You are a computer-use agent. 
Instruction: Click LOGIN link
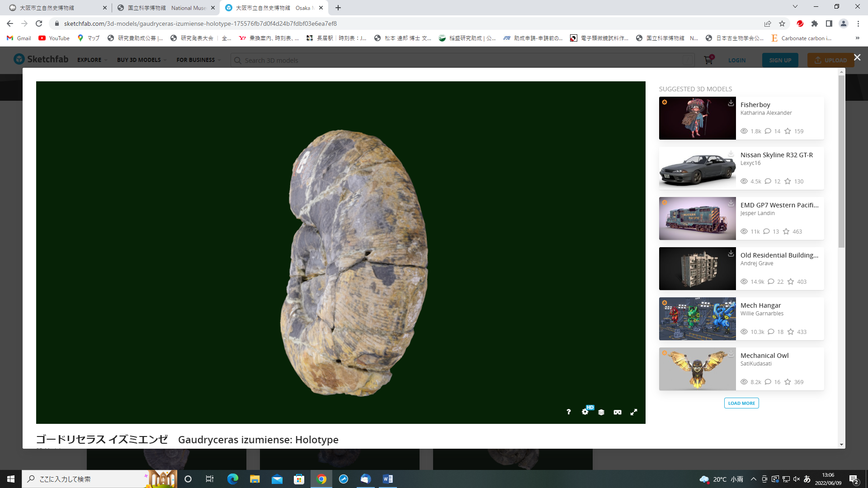(x=737, y=60)
